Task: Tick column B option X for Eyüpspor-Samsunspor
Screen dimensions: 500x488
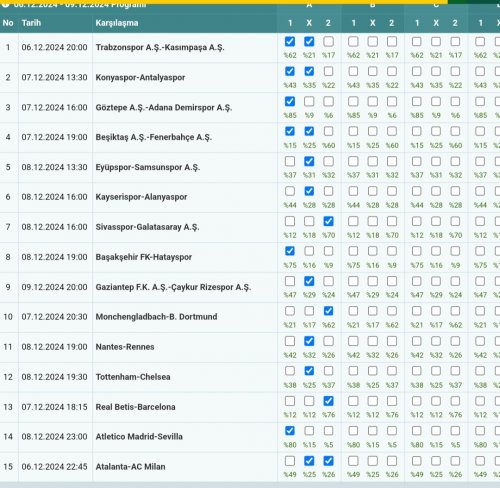Action: click(x=373, y=161)
